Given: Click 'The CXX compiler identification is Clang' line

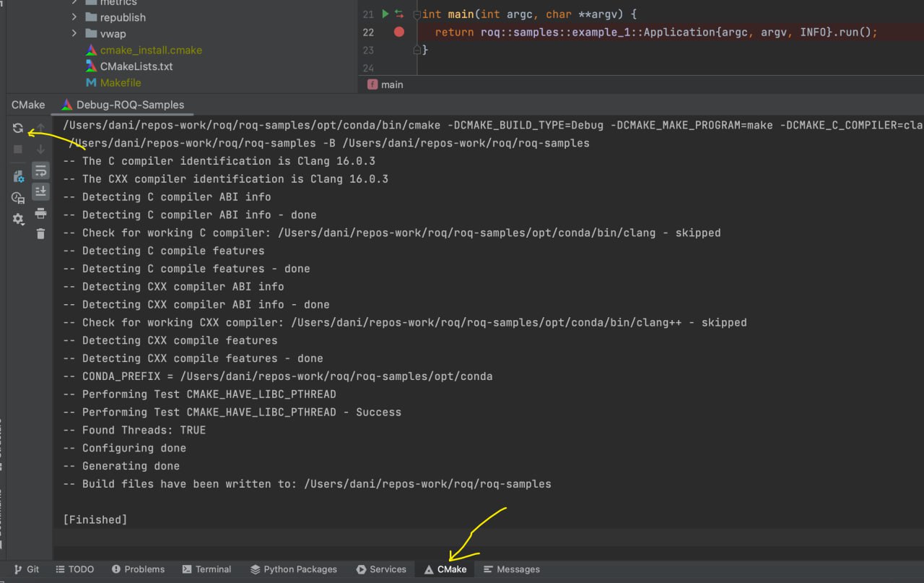Looking at the screenshot, I should [x=225, y=179].
